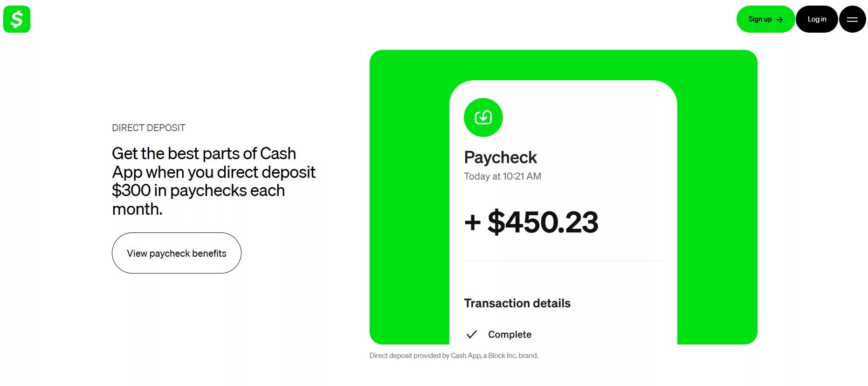
Task: Click the Cash App dollar sign logo
Action: click(16, 19)
